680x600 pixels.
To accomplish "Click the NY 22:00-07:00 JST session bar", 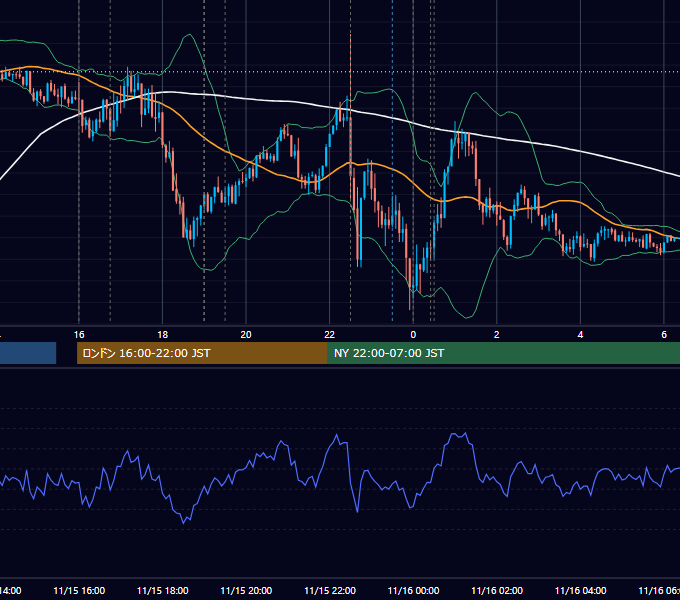I will [x=504, y=353].
